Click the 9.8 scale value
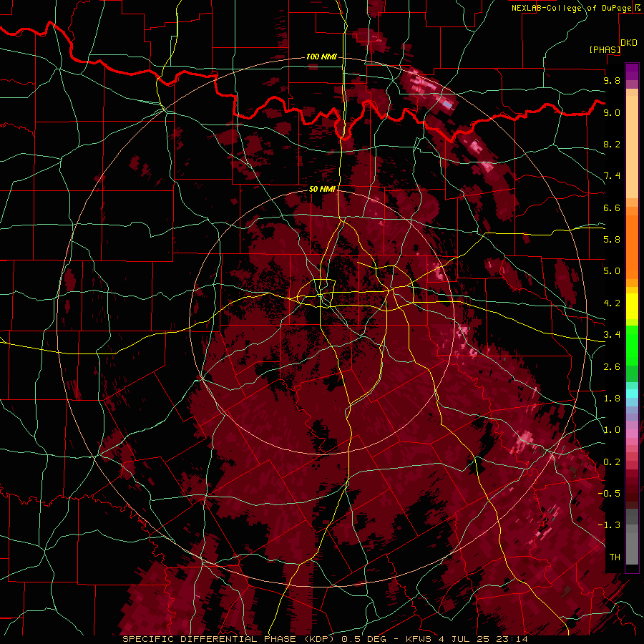This screenshot has width=644, height=644. [612, 80]
